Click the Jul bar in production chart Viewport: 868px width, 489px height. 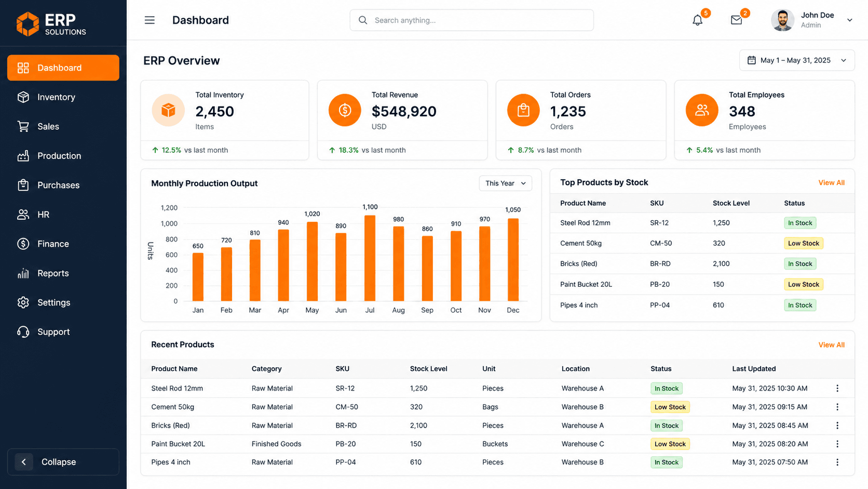370,258
